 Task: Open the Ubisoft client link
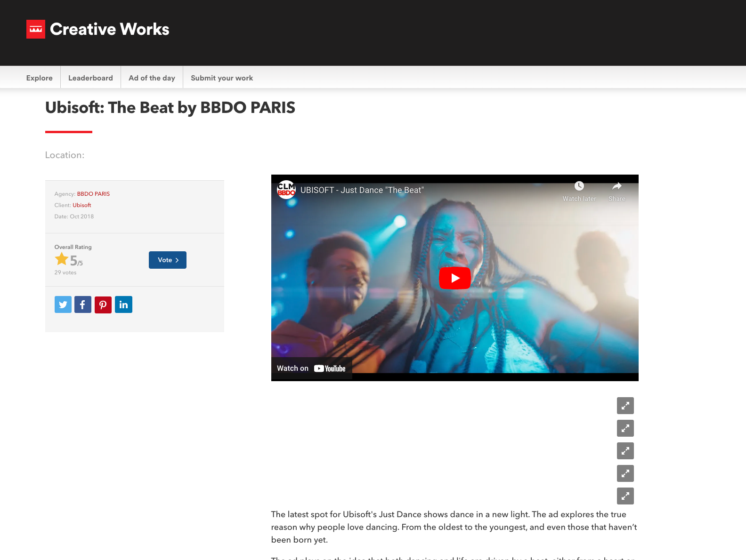(82, 205)
